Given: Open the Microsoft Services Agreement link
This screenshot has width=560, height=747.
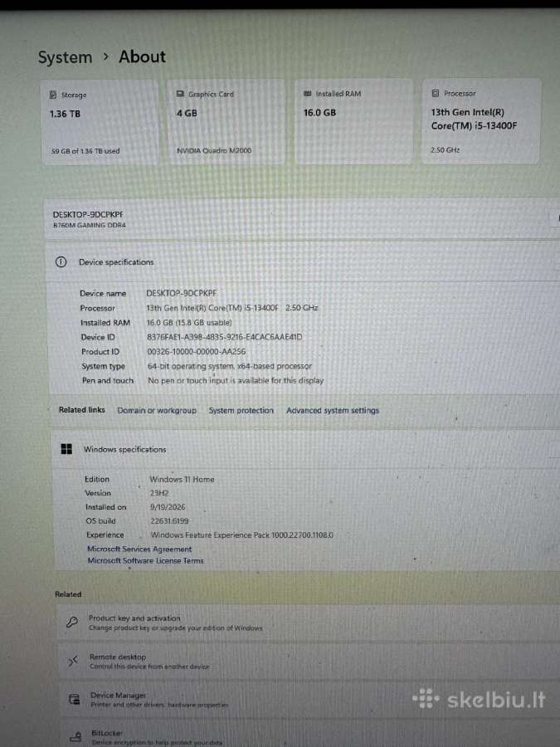Looking at the screenshot, I should (x=139, y=549).
